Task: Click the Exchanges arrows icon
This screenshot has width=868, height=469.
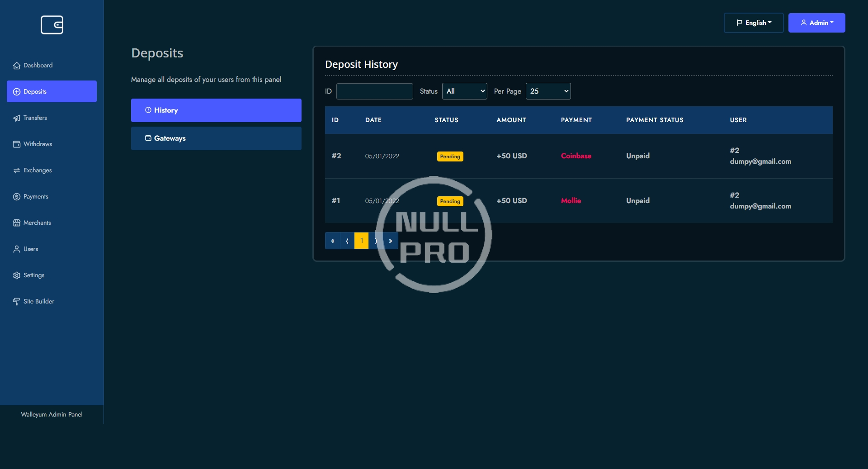Action: pos(17,171)
